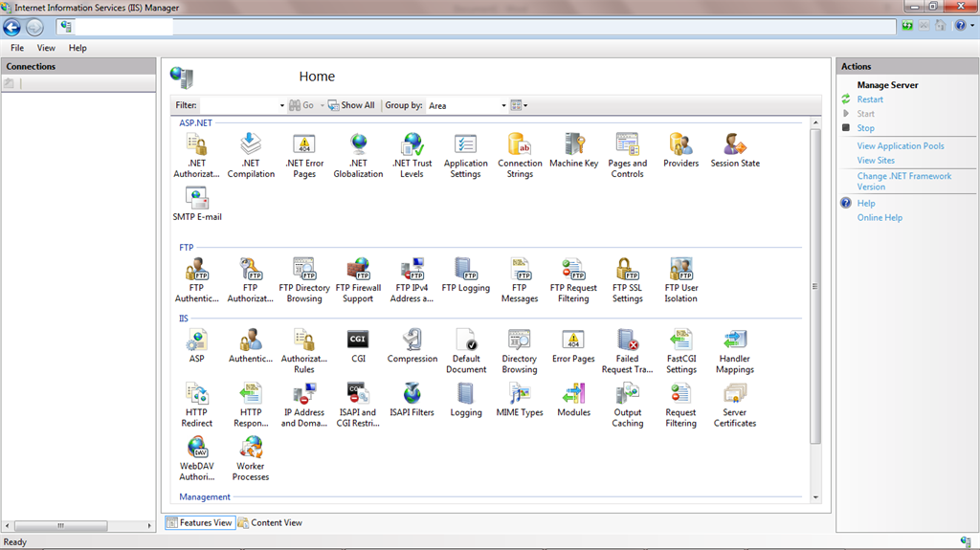Open .NET Error Pages feature

coord(304,156)
